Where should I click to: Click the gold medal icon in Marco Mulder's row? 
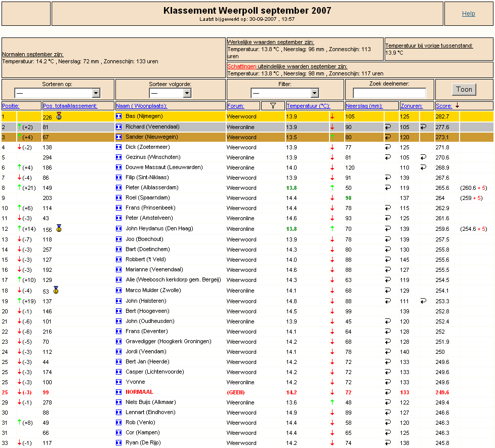pos(56,290)
